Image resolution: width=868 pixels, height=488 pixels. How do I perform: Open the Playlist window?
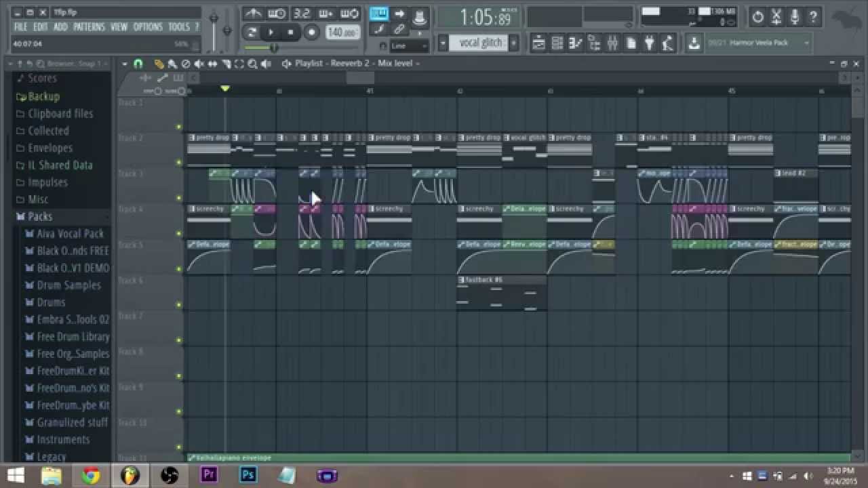coord(538,43)
